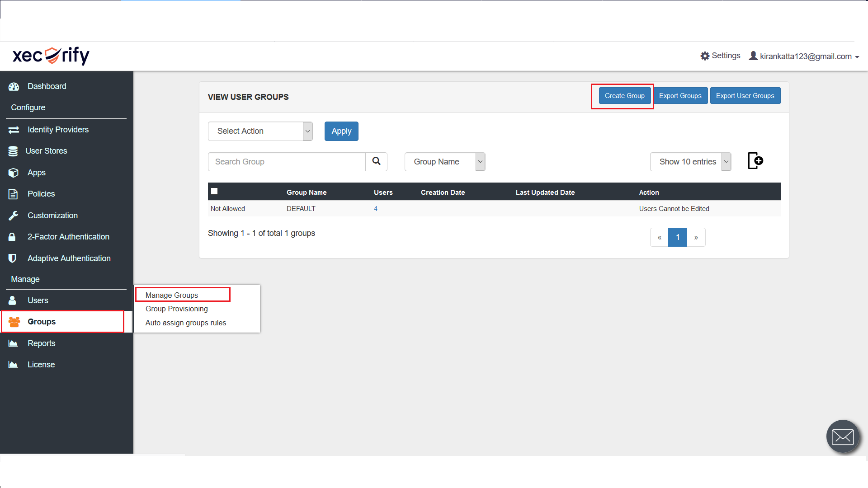Open the mail contact bubble
868x488 pixels.
coord(843,436)
